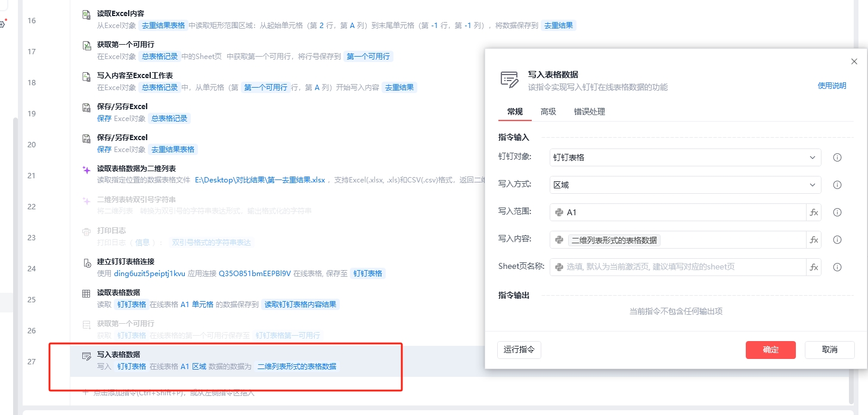Click the 总表格记录 tag in row 17

[x=159, y=56]
